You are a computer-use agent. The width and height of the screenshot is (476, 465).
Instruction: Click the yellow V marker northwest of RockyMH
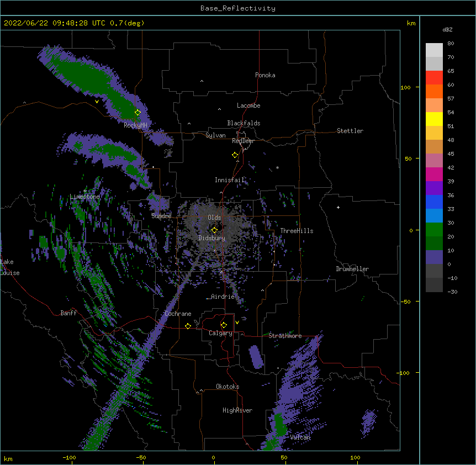(97, 102)
